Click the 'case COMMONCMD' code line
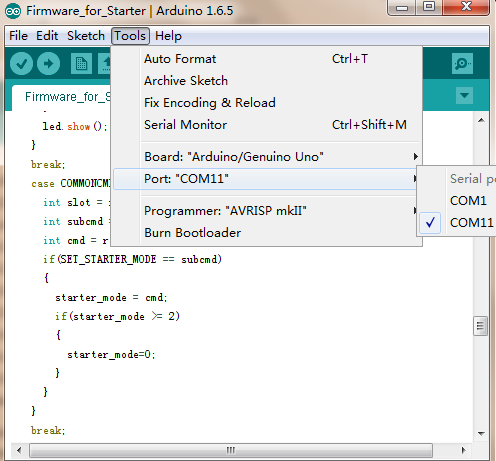 71,183
